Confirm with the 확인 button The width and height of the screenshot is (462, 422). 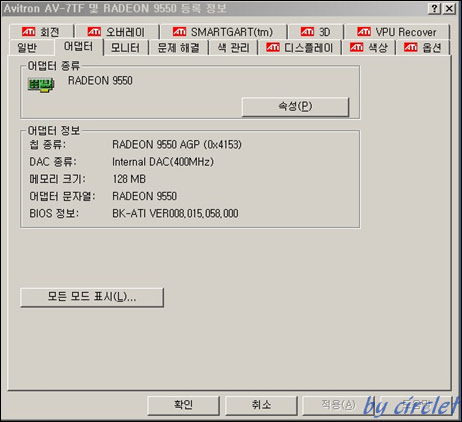183,405
